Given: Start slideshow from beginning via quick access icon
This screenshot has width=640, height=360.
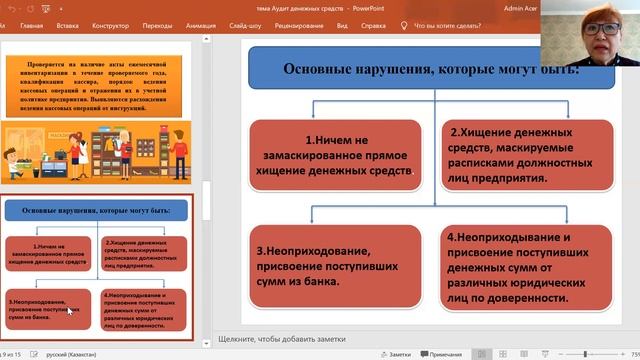Looking at the screenshot, I should [x=46, y=9].
